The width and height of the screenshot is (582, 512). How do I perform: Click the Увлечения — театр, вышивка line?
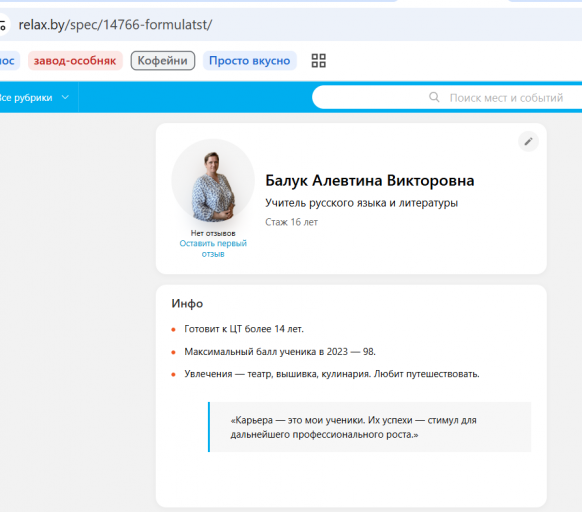tap(332, 374)
